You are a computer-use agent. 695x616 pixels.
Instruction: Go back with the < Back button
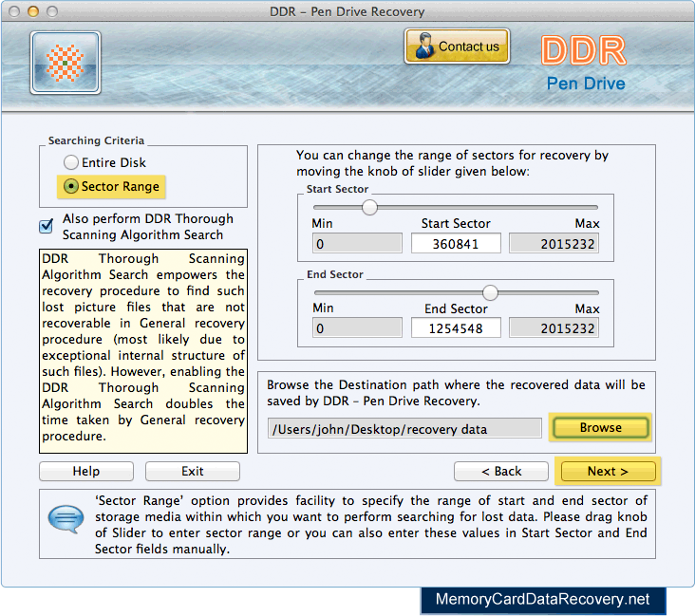click(501, 471)
